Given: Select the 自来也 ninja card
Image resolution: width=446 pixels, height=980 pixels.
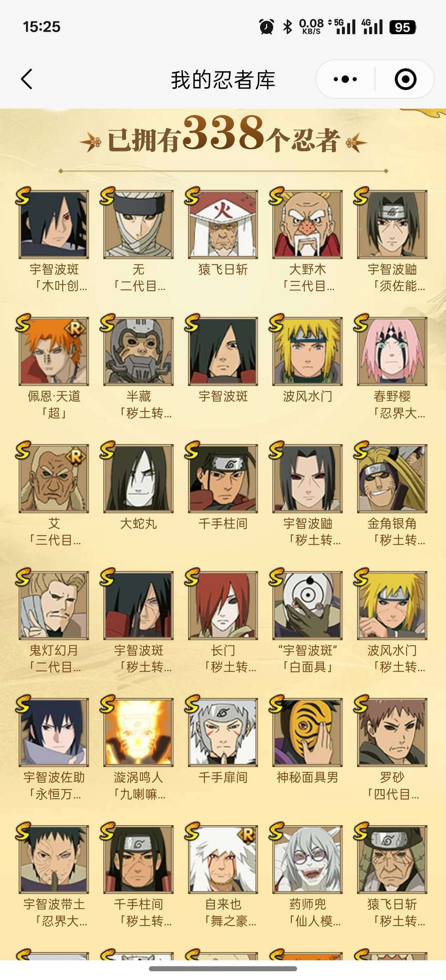Looking at the screenshot, I should (x=223, y=860).
